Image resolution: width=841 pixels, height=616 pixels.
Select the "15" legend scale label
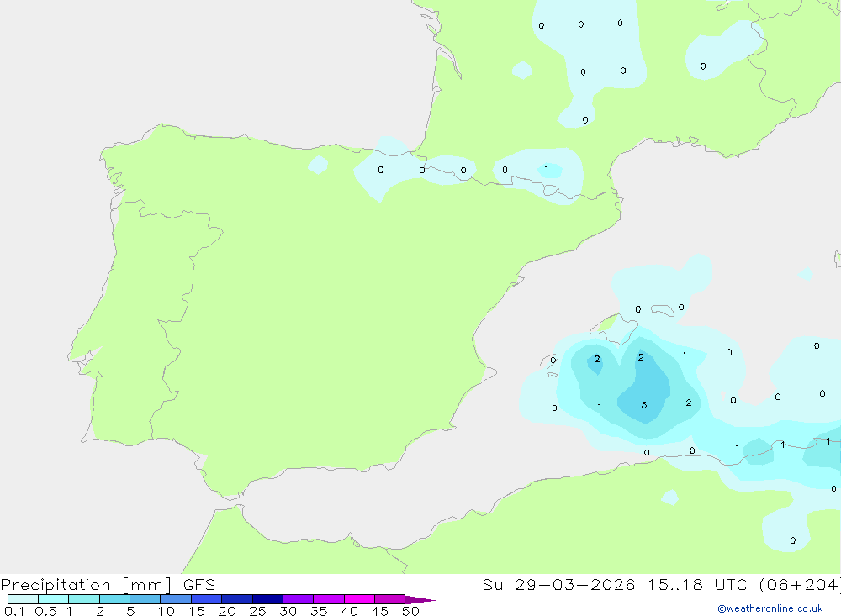(x=197, y=611)
